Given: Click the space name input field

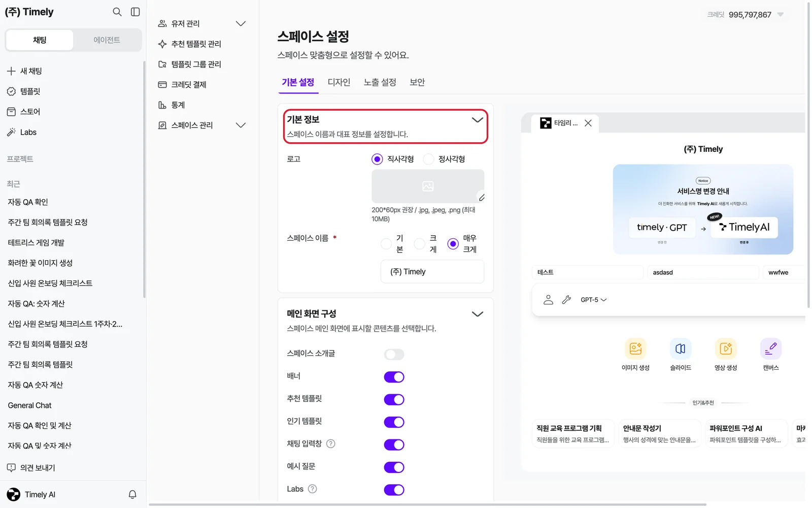Looking at the screenshot, I should (432, 272).
